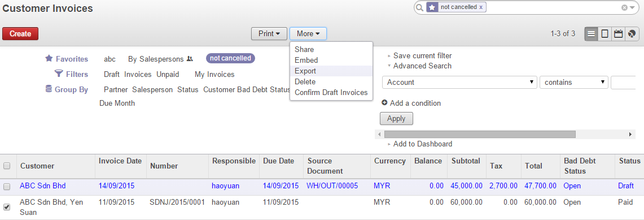Click the search magnifier icon
Viewport: 644px width, 220px height.
419,7
